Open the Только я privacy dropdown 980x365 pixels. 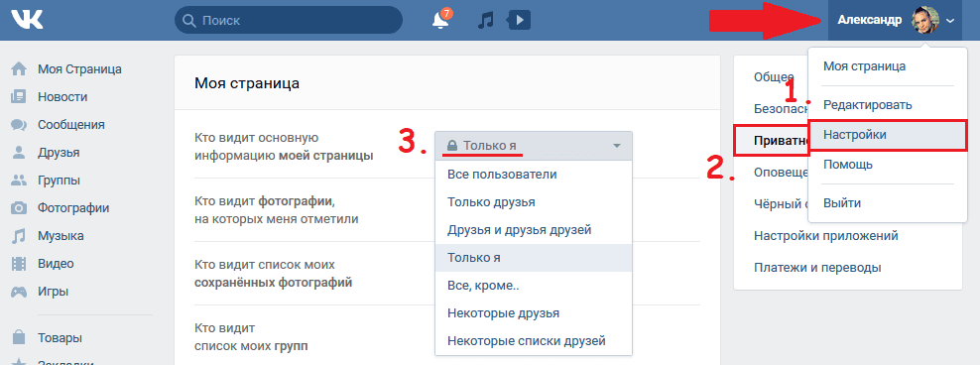[533, 146]
